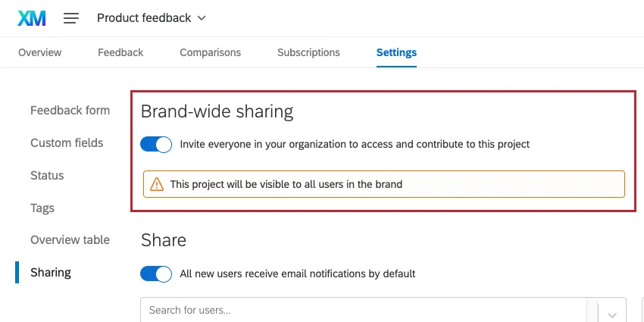Open Feedback form settings
644x322 pixels.
click(70, 111)
